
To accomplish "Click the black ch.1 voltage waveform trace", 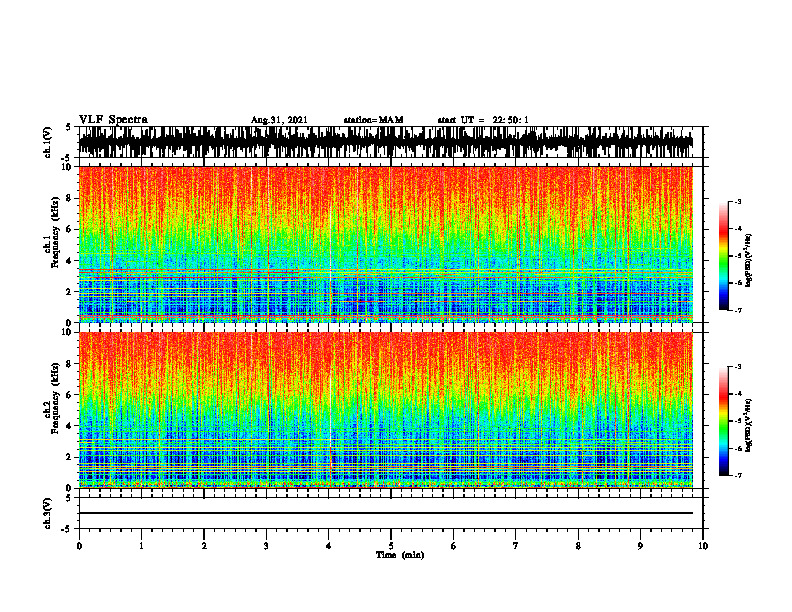I will coord(385,142).
